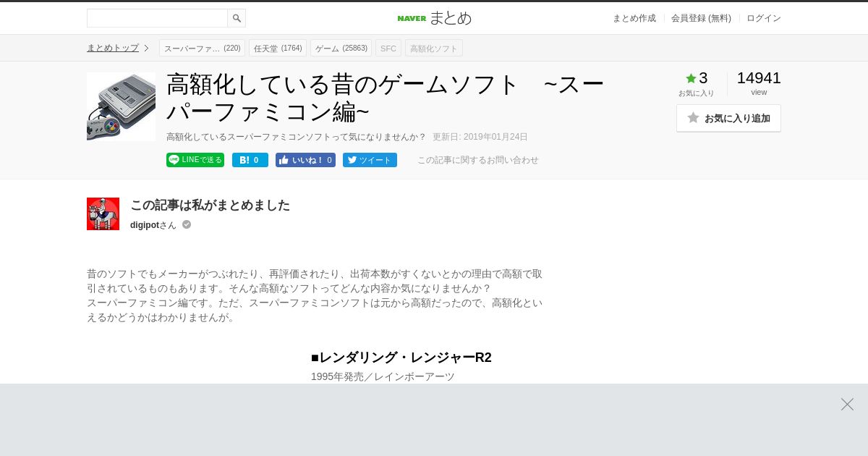Select the 高額化ソフト tag
The height and width of the screenshot is (456, 868).
(434, 48)
